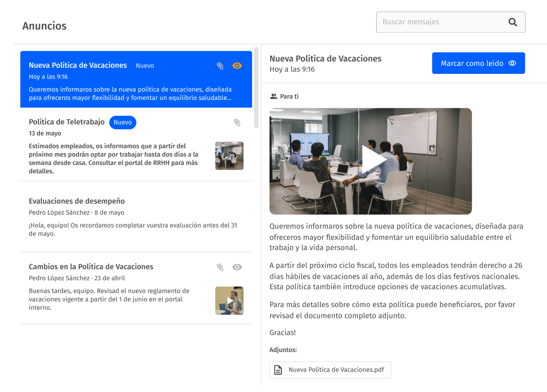This screenshot has height=392, width=547.
Task: Click the announcement list scrollbar
Action: 256,88
